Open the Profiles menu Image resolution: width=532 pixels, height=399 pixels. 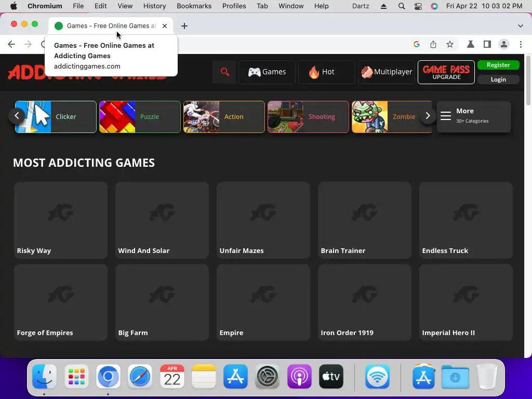coord(234,6)
